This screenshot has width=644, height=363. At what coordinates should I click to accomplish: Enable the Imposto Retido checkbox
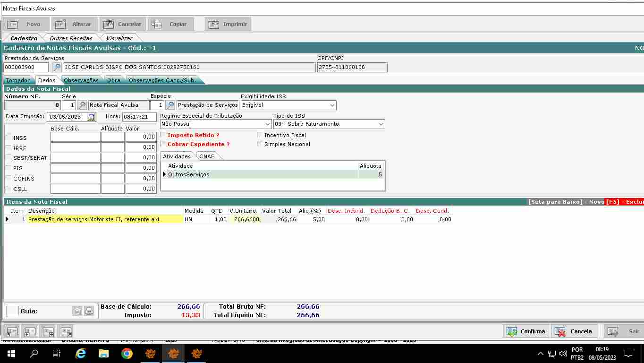click(163, 135)
